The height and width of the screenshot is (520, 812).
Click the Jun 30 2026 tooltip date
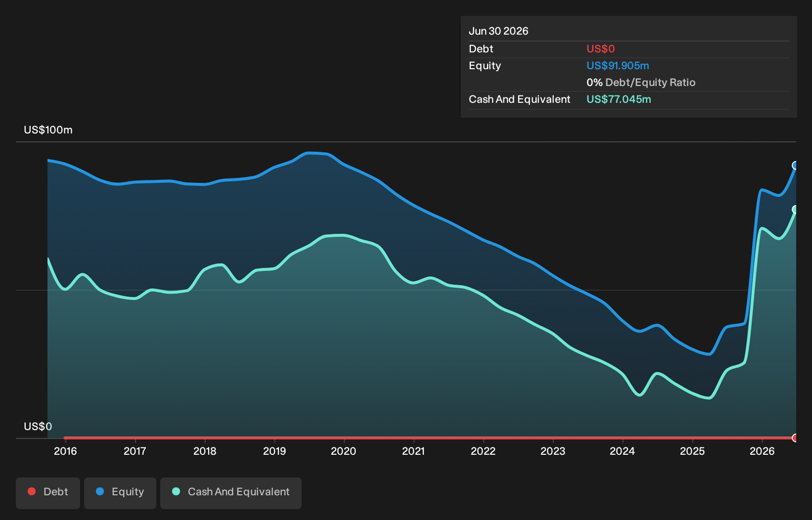pos(498,31)
